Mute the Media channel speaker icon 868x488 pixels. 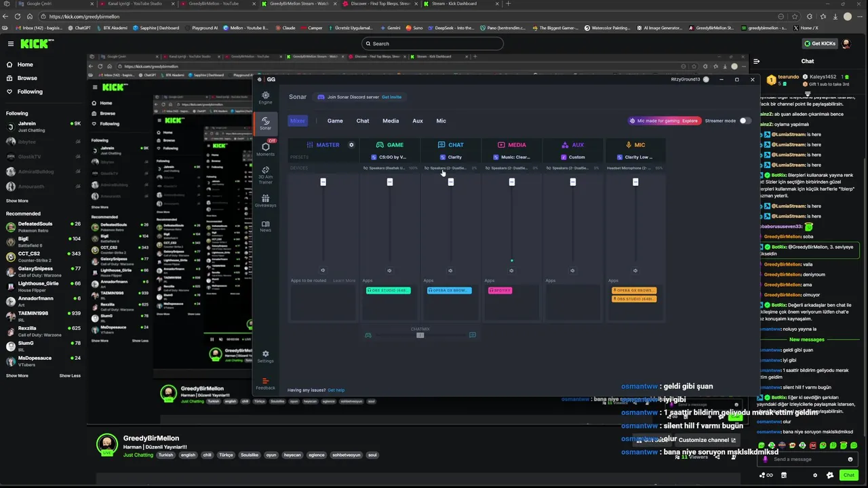(x=511, y=270)
